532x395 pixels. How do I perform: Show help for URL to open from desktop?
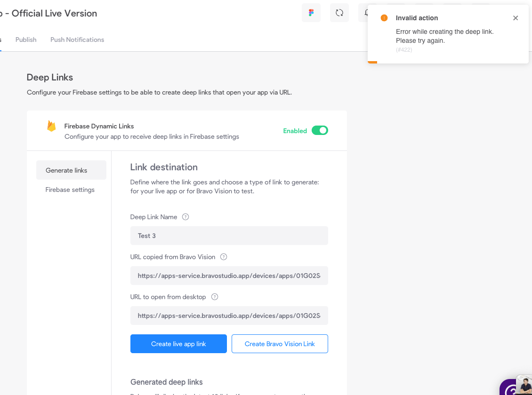point(214,297)
